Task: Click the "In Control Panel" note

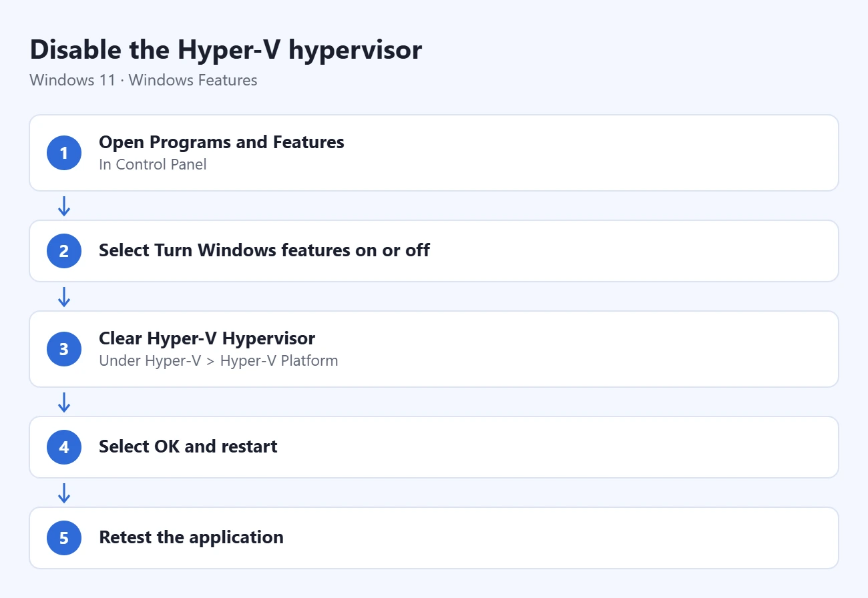Action: [153, 164]
